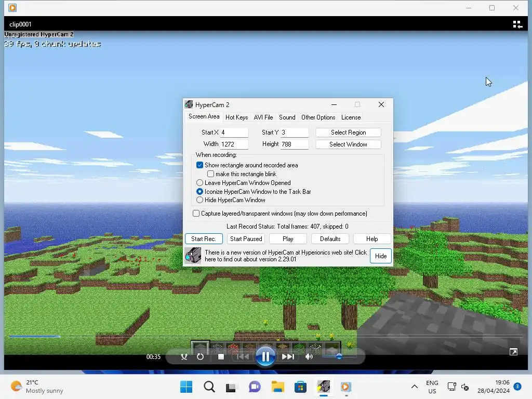Go to the previous track in media player
This screenshot has width=532, height=399.
point(243,356)
